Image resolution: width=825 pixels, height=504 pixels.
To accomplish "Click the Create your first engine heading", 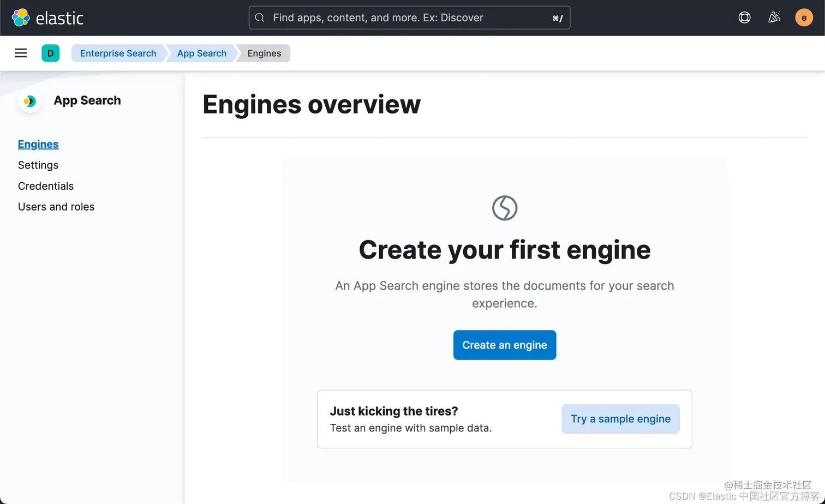I will [x=505, y=250].
